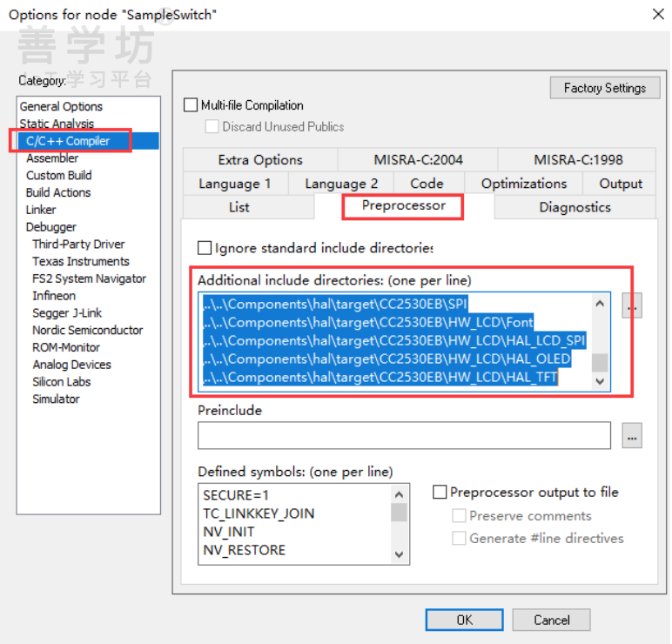Toggle Discard Unused Publics checkbox
Viewport: 672px width, 644px height.
tap(212, 126)
